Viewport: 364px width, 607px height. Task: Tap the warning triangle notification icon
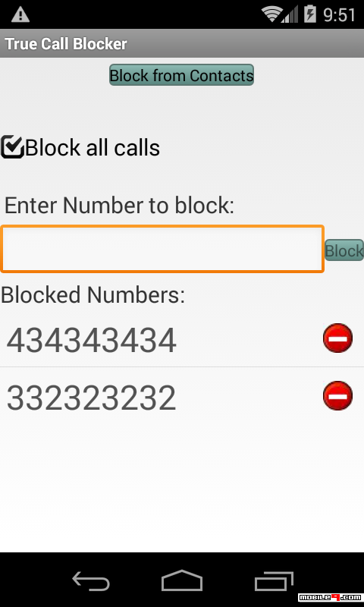pyautogui.click(x=20, y=14)
